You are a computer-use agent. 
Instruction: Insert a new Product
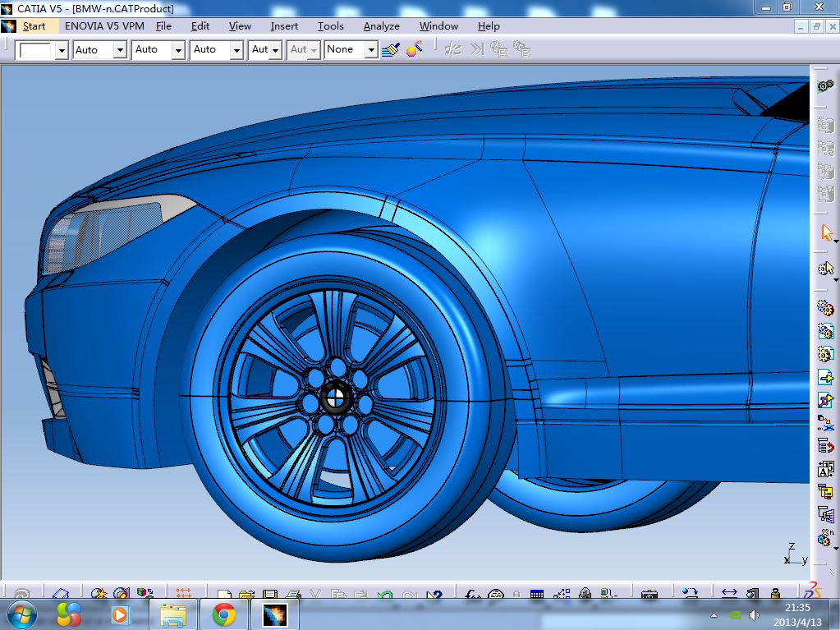click(x=825, y=330)
